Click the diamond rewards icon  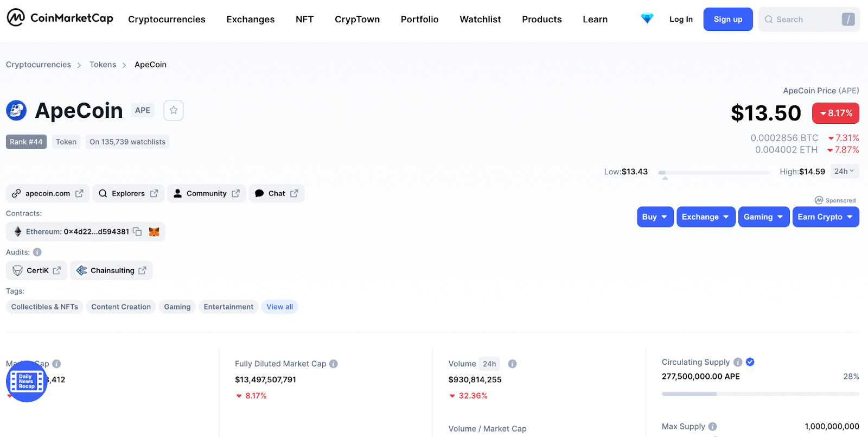tap(647, 18)
